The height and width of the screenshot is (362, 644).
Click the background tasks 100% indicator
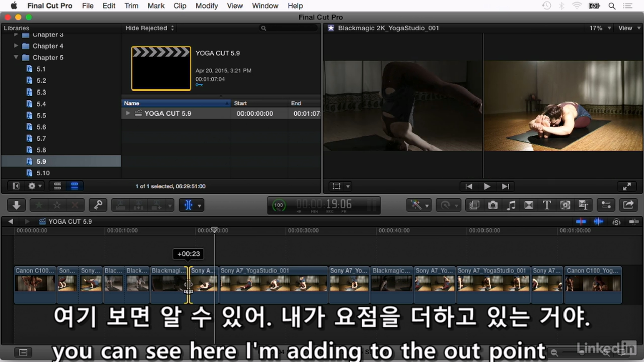click(x=278, y=205)
